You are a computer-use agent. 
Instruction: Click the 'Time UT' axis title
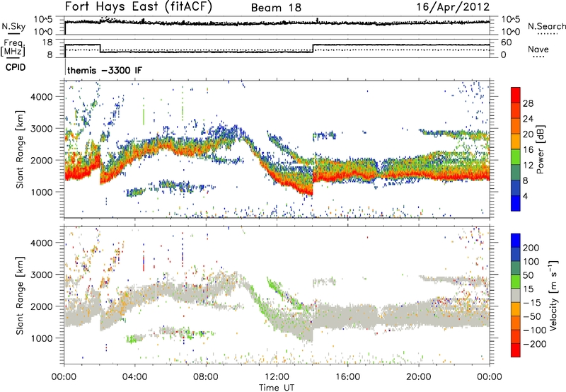pyautogui.click(x=277, y=388)
